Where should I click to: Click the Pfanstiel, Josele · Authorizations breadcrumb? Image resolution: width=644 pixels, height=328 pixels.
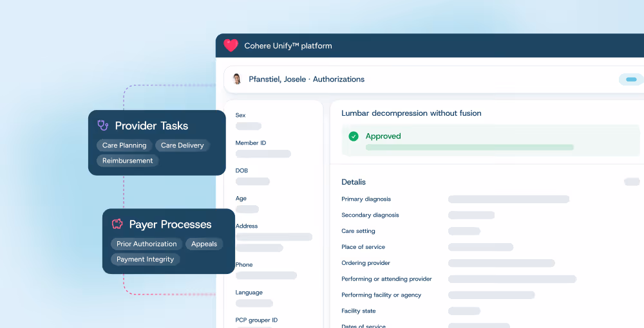(x=307, y=79)
